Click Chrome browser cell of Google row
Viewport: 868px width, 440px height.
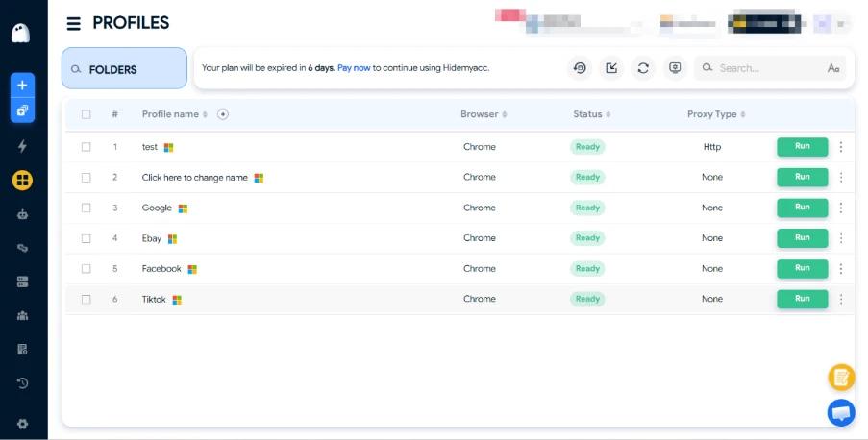pos(480,208)
